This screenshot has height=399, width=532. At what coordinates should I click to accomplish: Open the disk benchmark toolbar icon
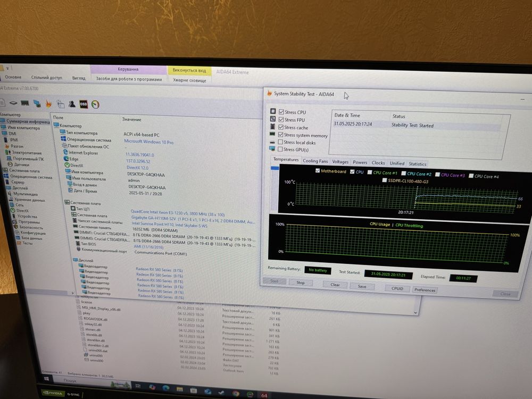point(13,103)
